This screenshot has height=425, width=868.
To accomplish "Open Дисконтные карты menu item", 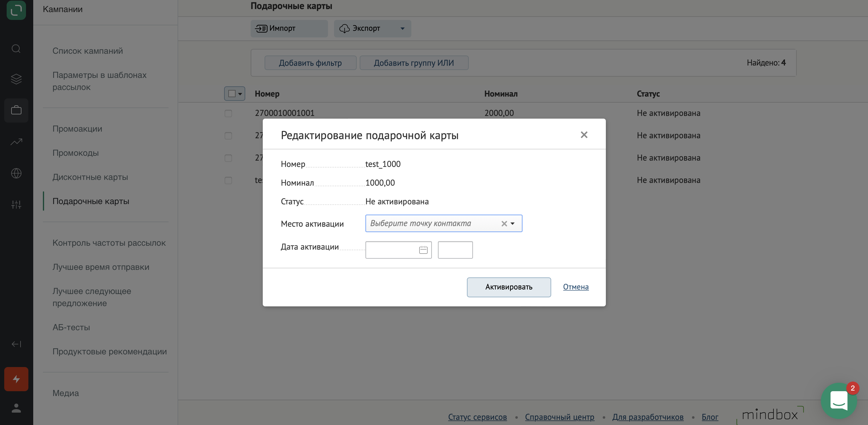I will pyautogui.click(x=90, y=177).
